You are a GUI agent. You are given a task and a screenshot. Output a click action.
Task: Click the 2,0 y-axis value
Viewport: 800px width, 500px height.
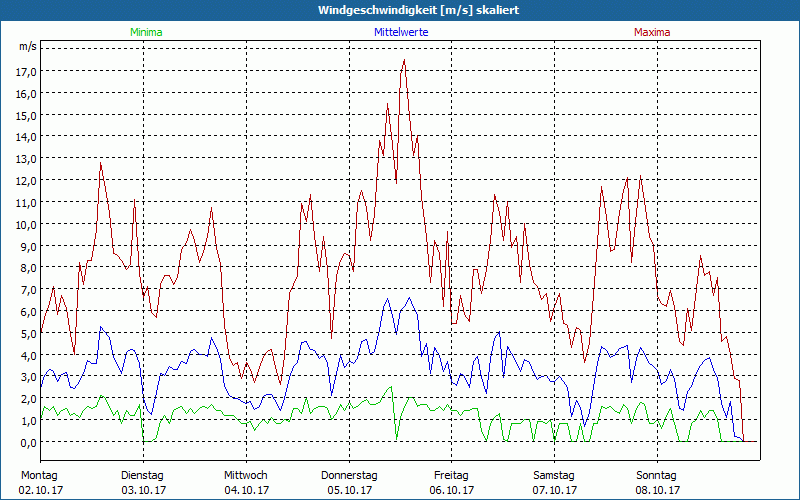[x=29, y=399]
